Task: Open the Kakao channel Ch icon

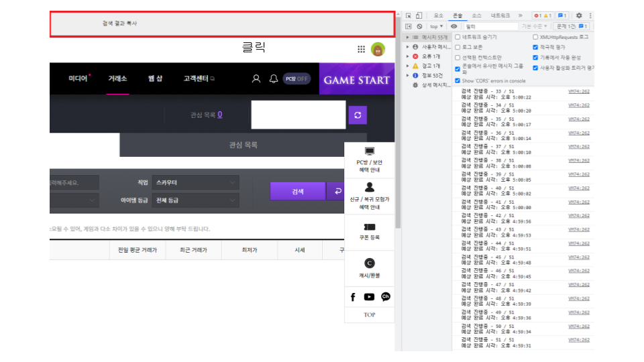Action: (x=385, y=297)
